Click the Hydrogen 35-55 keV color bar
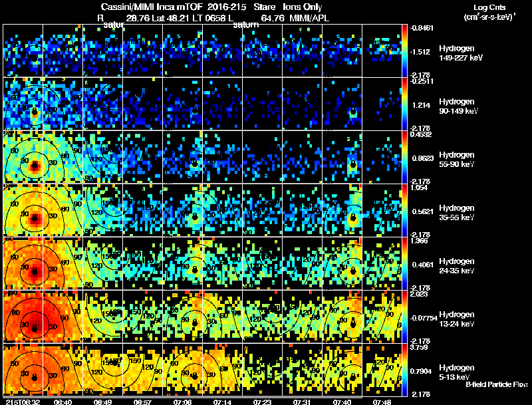This screenshot has height=405, width=532. click(x=404, y=210)
